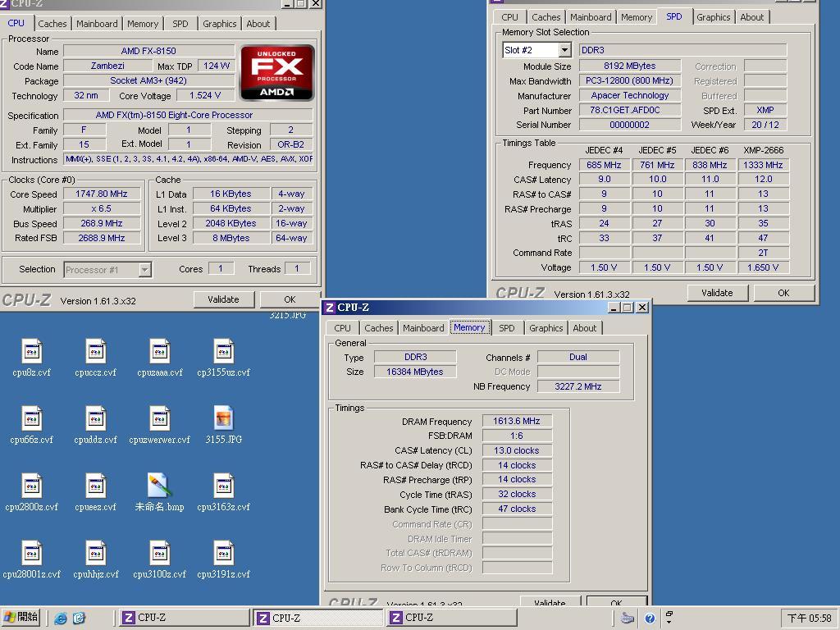Click the Core Speed 1747.80 MHz field
Screen dimensions: 840x630
coord(102,194)
